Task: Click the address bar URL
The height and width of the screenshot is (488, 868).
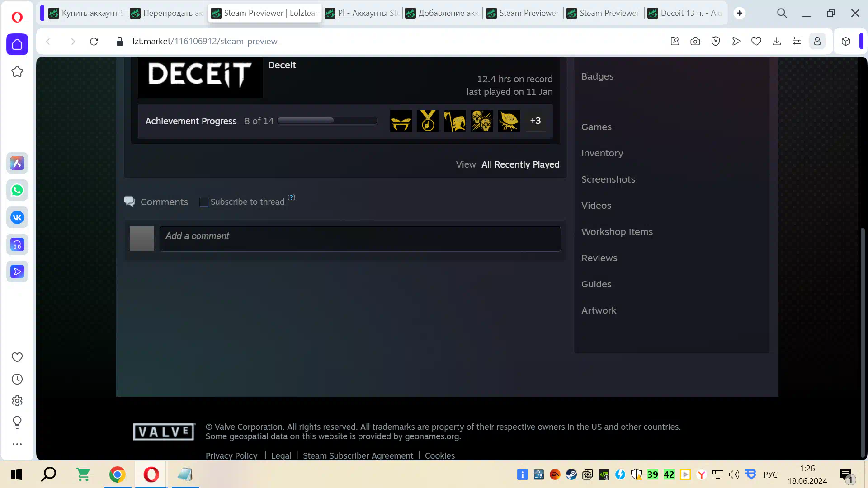Action: [x=205, y=42]
